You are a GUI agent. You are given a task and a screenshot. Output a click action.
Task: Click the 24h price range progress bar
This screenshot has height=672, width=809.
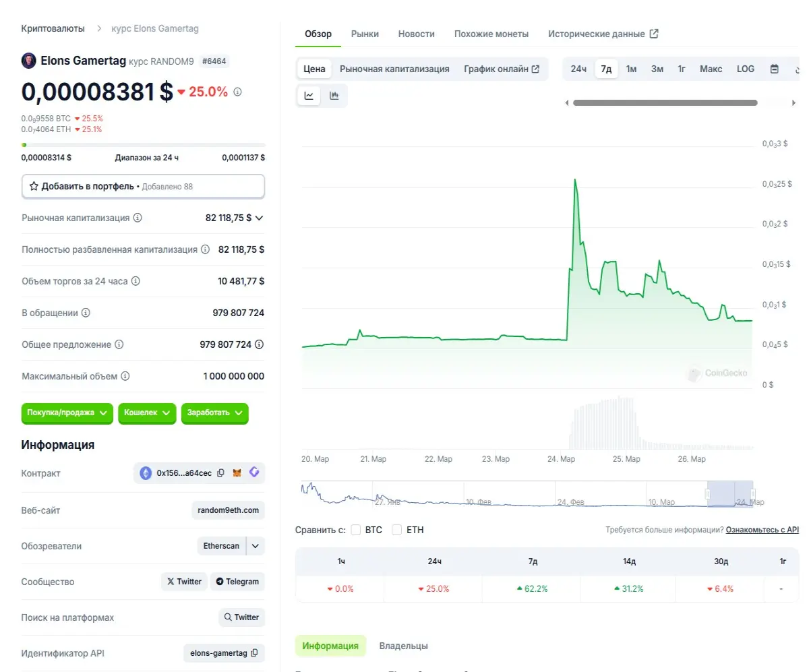coord(143,145)
